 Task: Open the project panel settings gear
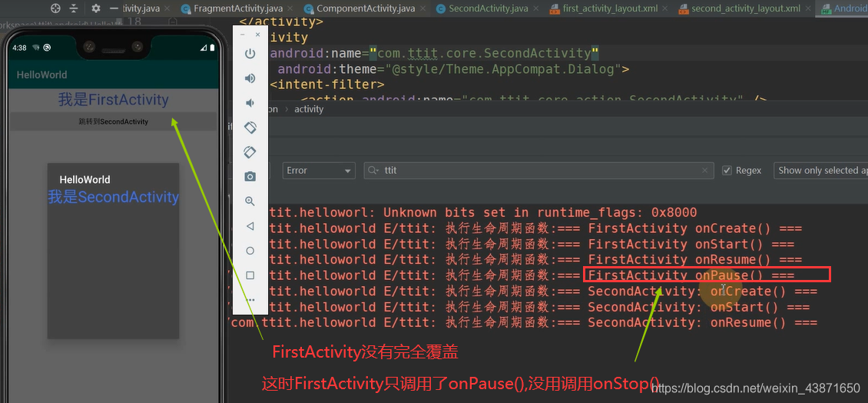pos(96,8)
